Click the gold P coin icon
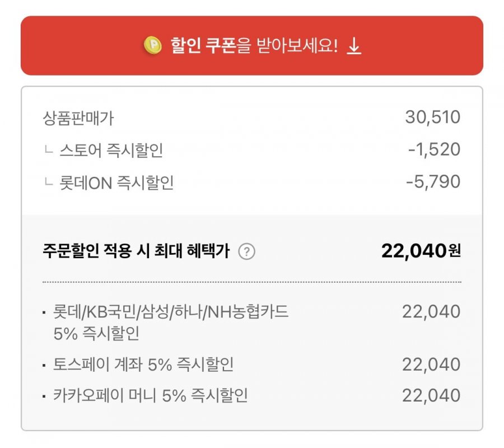The width and height of the screenshot is (504, 448). pyautogui.click(x=153, y=45)
